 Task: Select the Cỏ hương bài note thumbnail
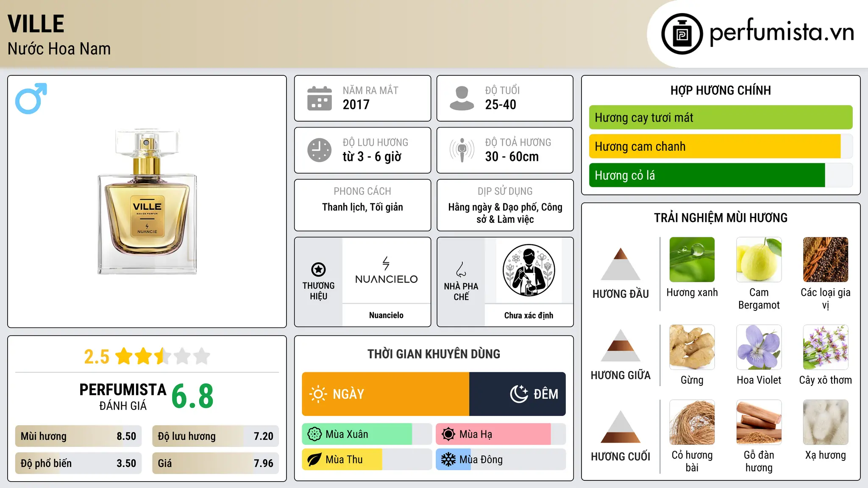point(692,422)
